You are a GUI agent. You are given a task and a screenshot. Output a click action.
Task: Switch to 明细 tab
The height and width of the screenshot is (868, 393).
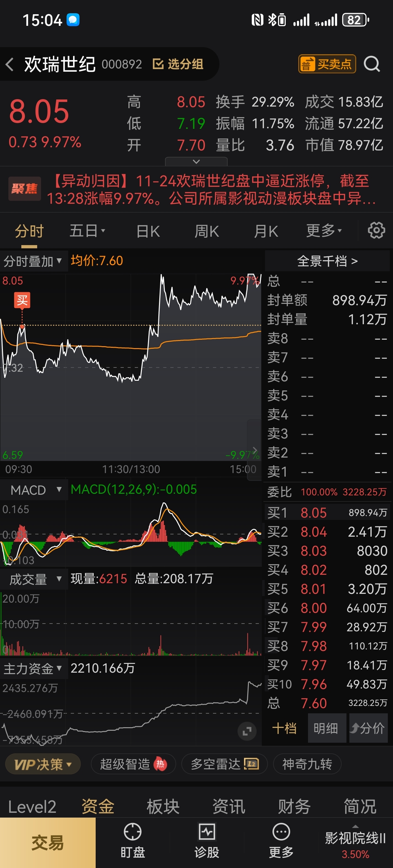[x=326, y=728]
